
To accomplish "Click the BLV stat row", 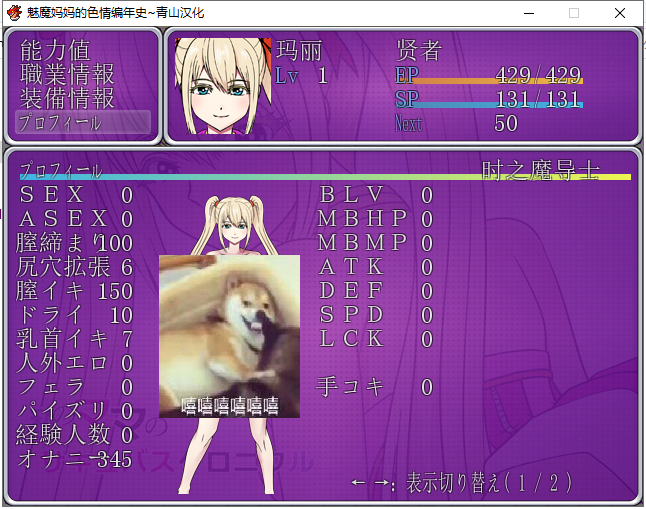I will pos(375,195).
